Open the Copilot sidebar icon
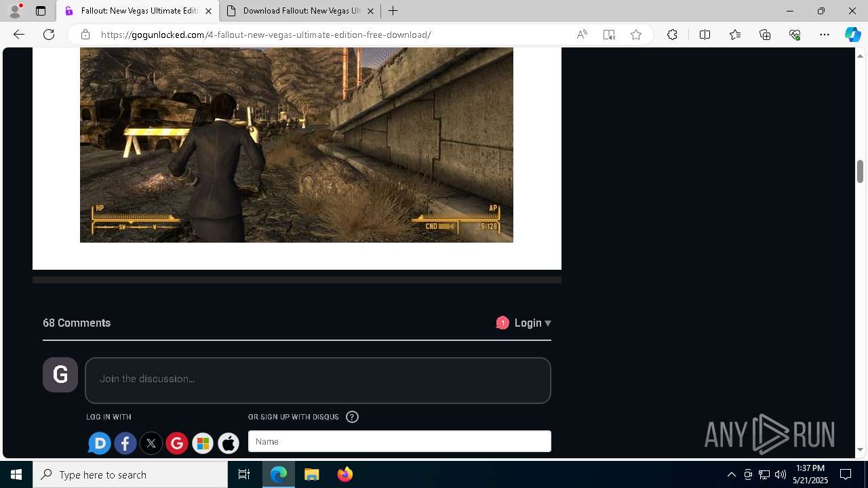Viewport: 868px width, 488px height. point(852,35)
